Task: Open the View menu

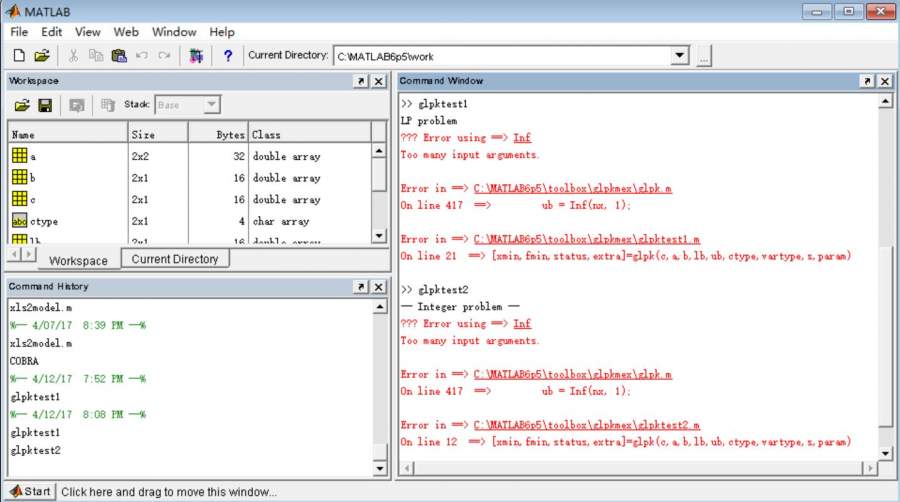Action: 88,32
